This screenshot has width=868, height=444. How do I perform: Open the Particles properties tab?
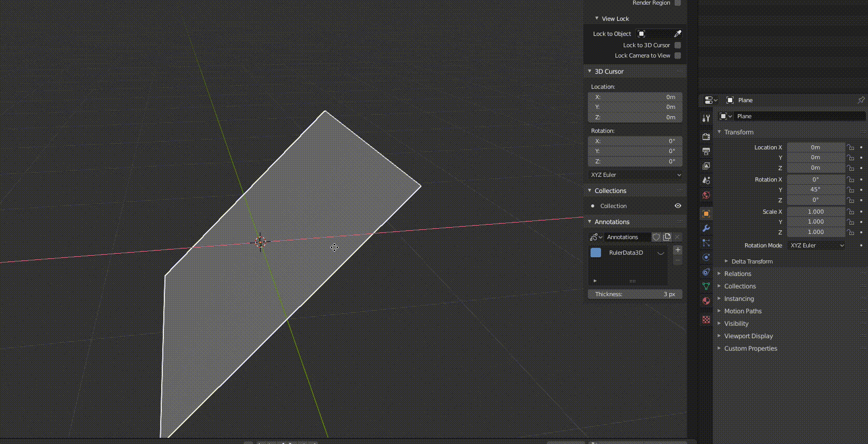(706, 243)
